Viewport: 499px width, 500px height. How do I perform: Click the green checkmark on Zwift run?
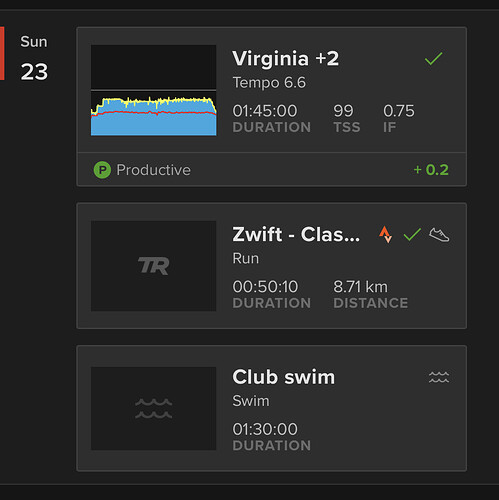[412, 234]
